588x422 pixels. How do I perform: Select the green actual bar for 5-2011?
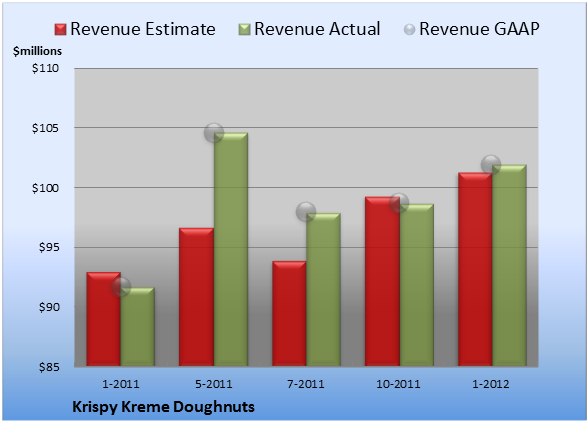(x=231, y=249)
